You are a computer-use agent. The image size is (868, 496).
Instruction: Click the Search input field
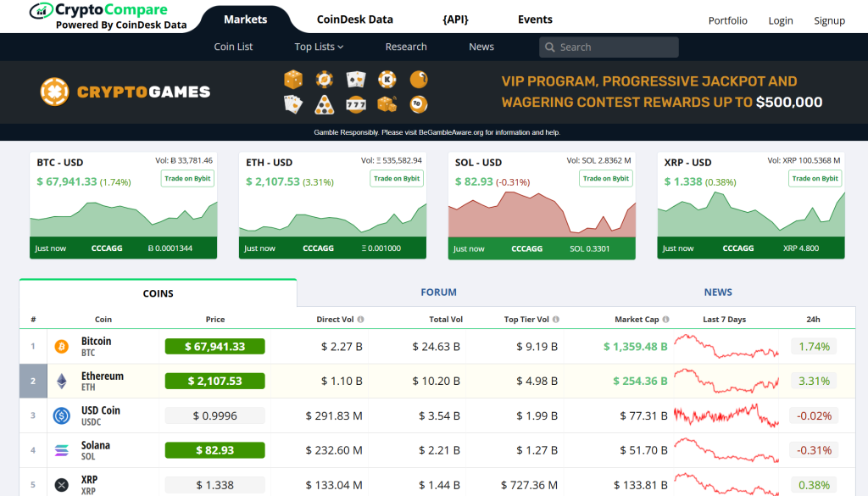click(615, 47)
